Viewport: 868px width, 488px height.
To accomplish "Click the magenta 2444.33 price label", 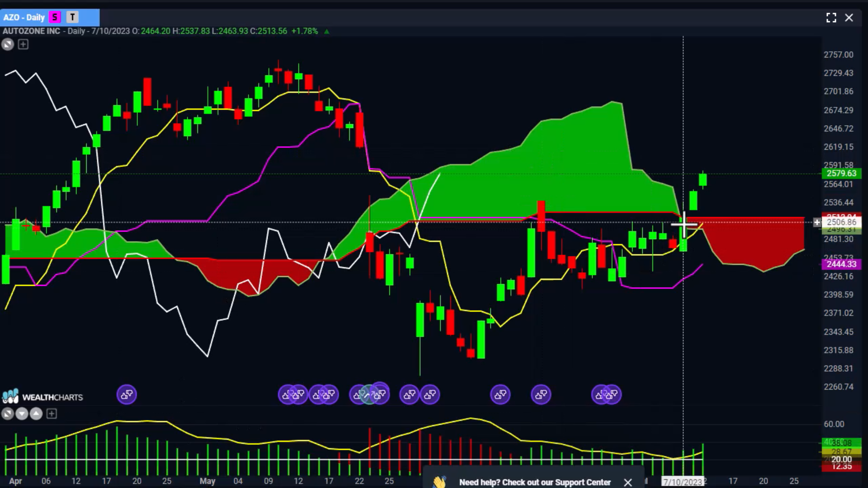I will tap(841, 264).
